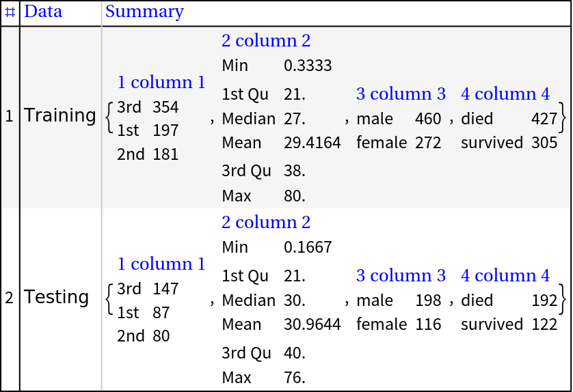Select row number 2 cell

pyautogui.click(x=10, y=298)
